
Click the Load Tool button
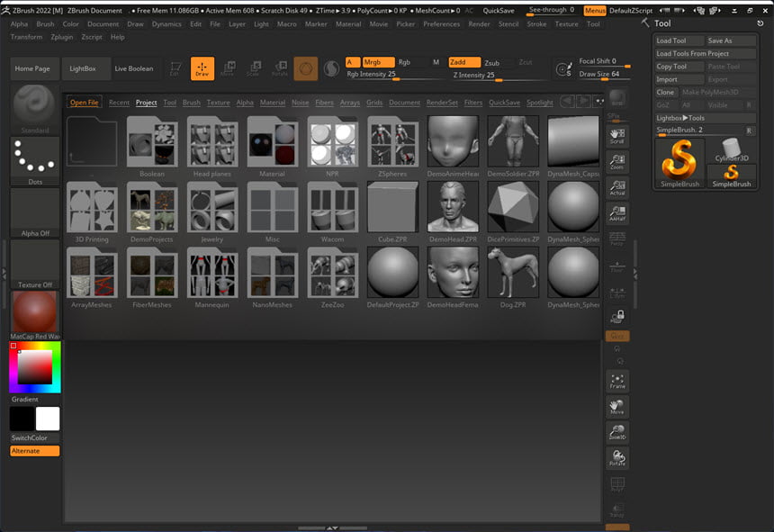pos(679,41)
